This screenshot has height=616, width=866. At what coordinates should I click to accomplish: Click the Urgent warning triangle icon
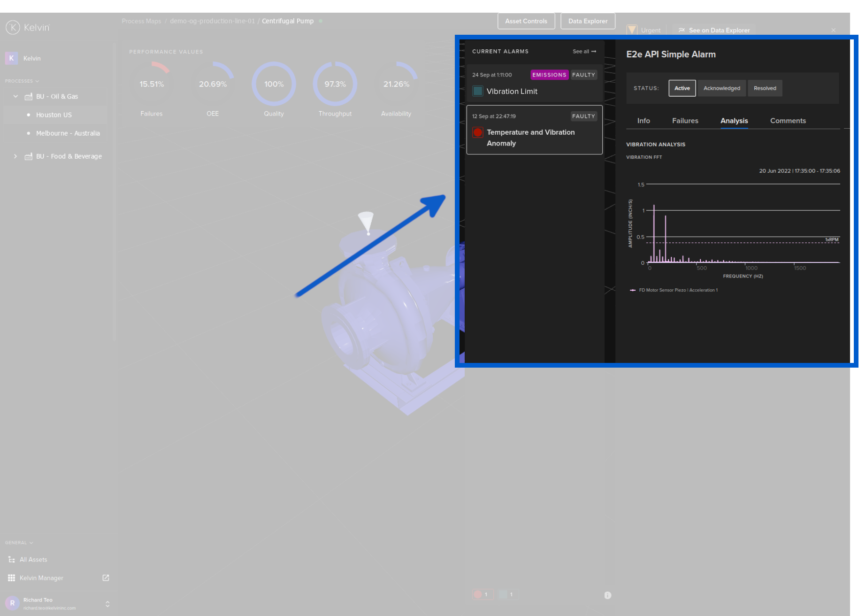pyautogui.click(x=632, y=30)
